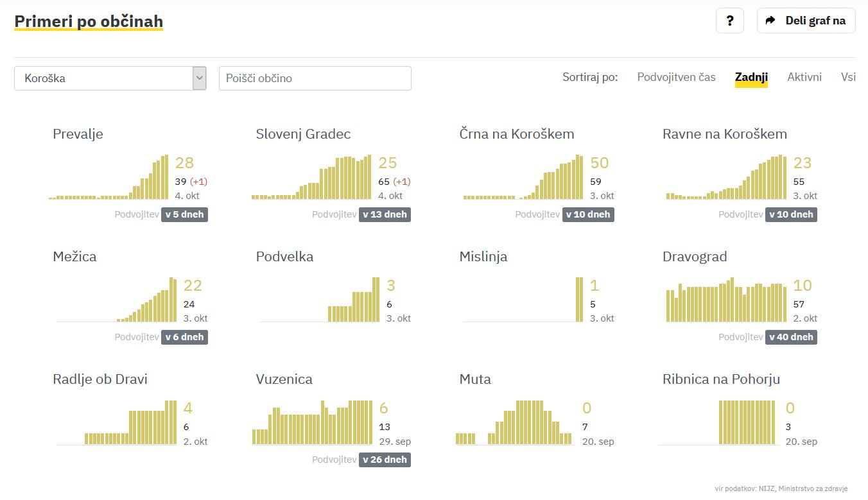The height and width of the screenshot is (500, 868).
Task: Click Prevalje's 'v 5 dneh' doubling badge
Action: [x=184, y=214]
